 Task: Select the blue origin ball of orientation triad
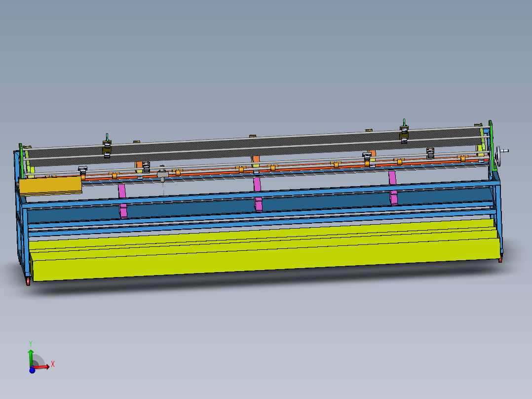pyautogui.click(x=32, y=370)
